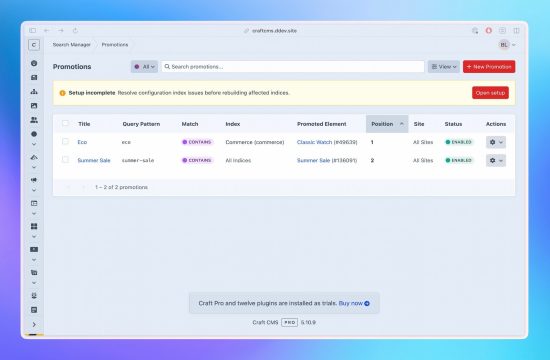
Task: Click the Commerce (commerce) index cell
Action: click(255, 142)
